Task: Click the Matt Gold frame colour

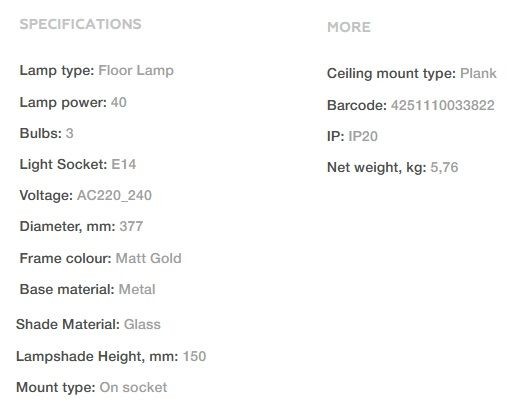Action: (149, 258)
